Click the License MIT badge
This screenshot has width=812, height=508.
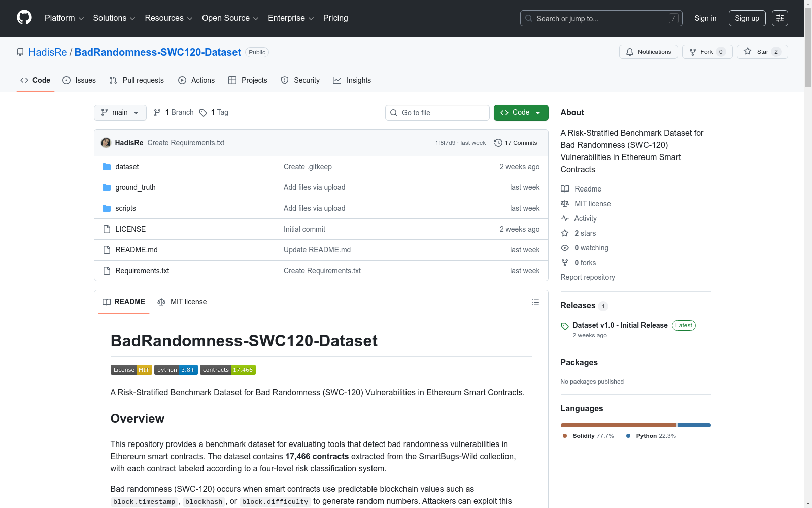pyautogui.click(x=131, y=370)
